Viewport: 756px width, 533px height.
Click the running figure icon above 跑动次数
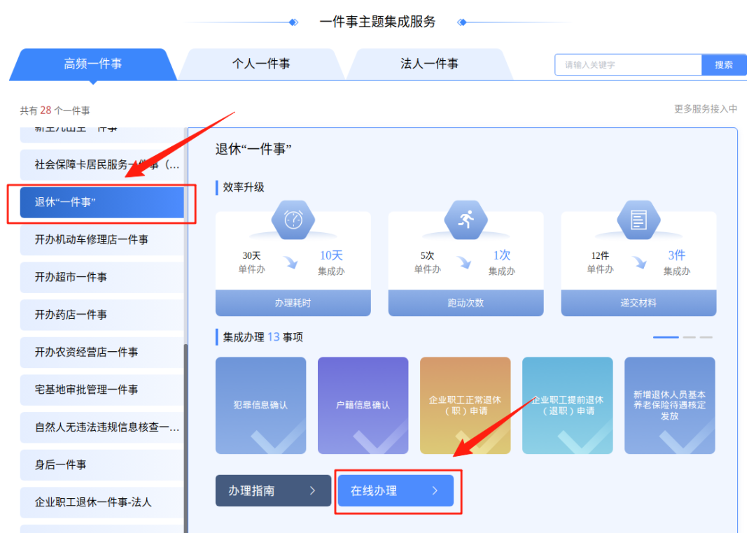point(465,219)
